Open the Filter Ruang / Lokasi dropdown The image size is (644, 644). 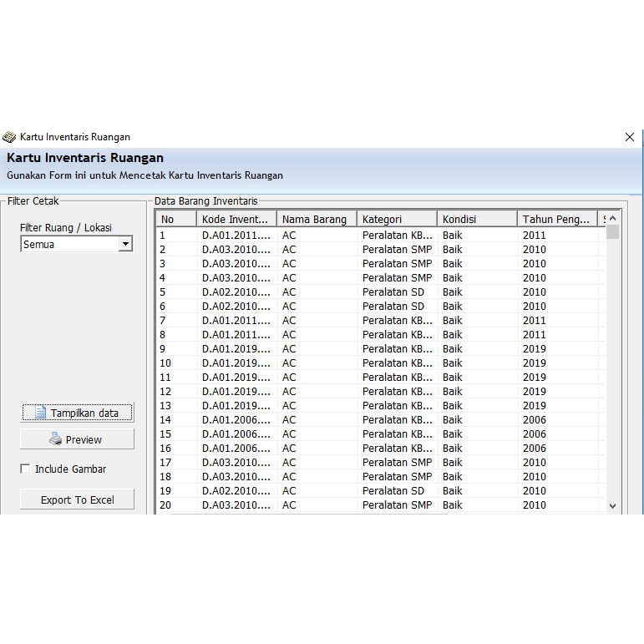click(125, 244)
